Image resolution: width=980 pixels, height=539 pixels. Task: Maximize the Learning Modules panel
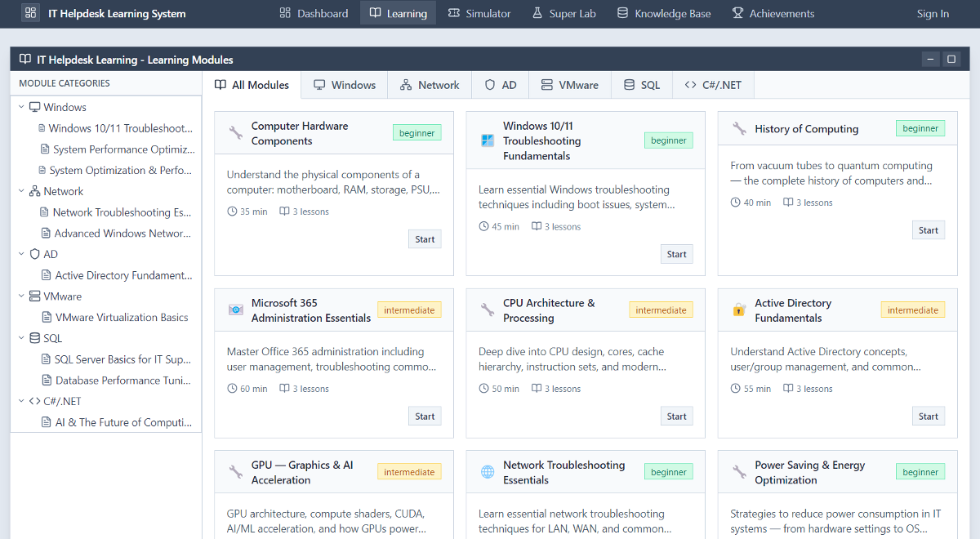[x=951, y=59]
